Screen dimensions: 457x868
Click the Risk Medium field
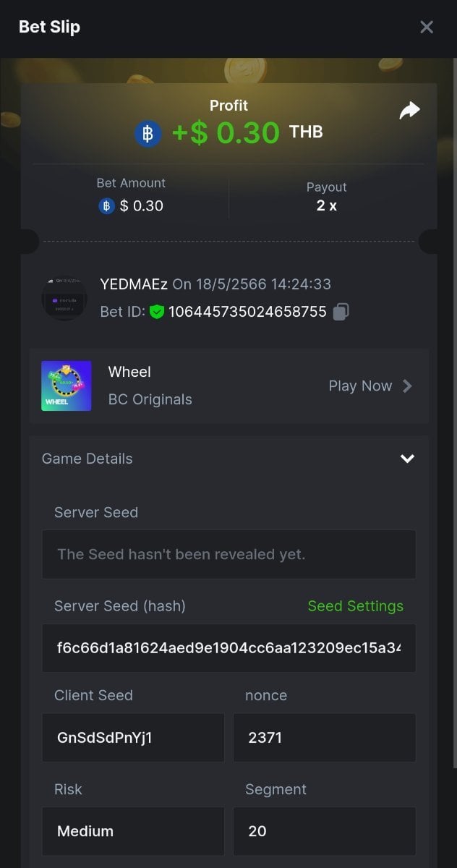[x=132, y=831]
